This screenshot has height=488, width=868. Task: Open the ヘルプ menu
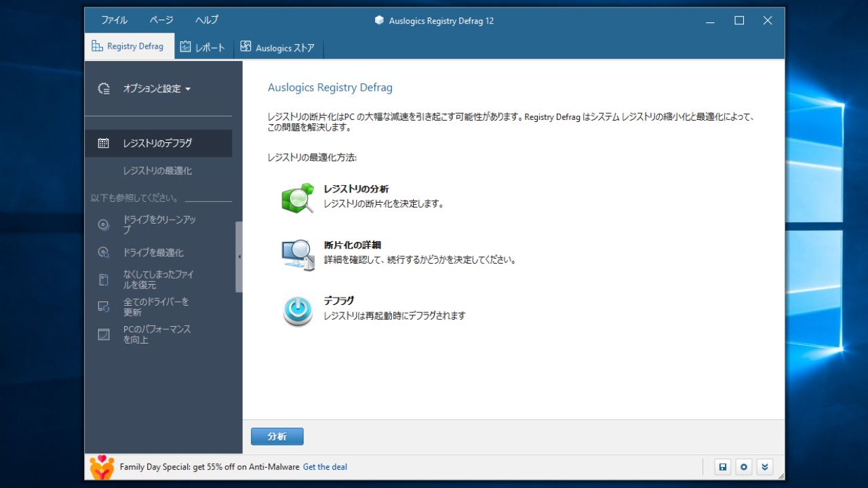207,20
